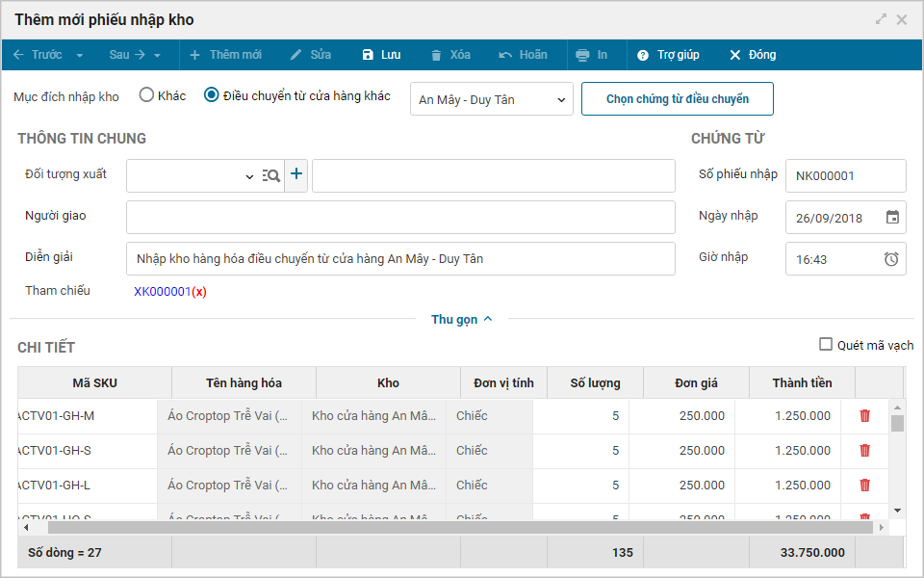Click the search list icon in Đối tượng xuất

click(x=271, y=175)
